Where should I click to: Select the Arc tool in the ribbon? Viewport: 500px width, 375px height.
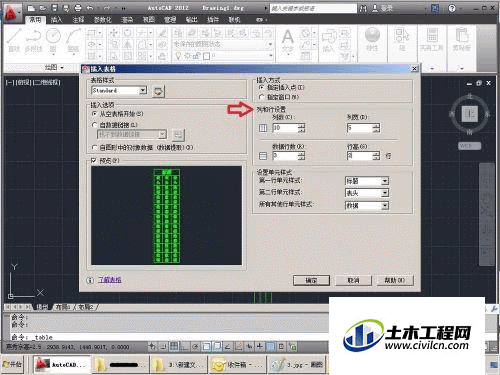(73, 40)
